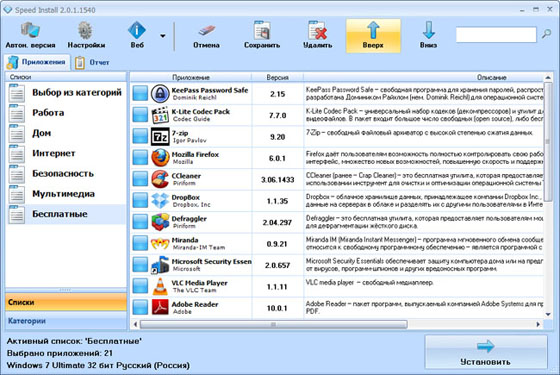The height and width of the screenshot is (375, 560).
Task: Toggle the Microsoft Security Essentials checkbox
Action: pyautogui.click(x=140, y=265)
